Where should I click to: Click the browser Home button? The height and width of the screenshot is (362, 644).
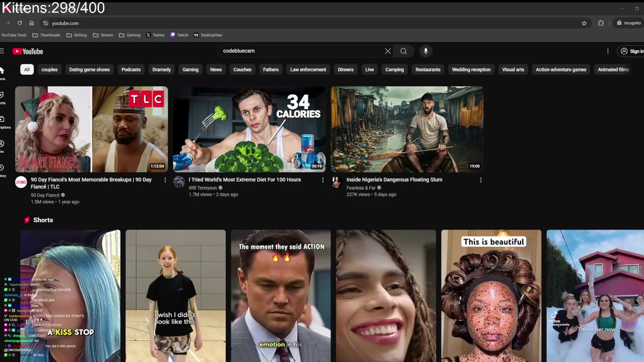pyautogui.click(x=31, y=23)
